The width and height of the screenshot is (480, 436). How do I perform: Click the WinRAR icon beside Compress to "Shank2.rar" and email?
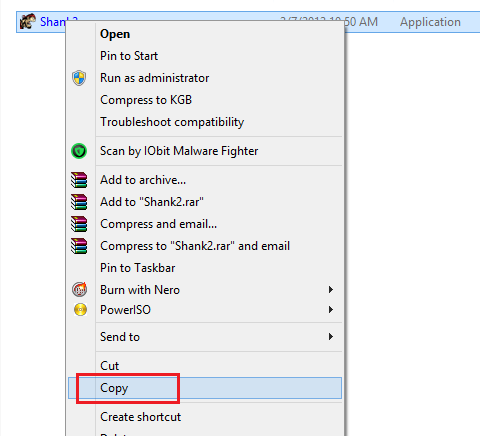coord(79,246)
